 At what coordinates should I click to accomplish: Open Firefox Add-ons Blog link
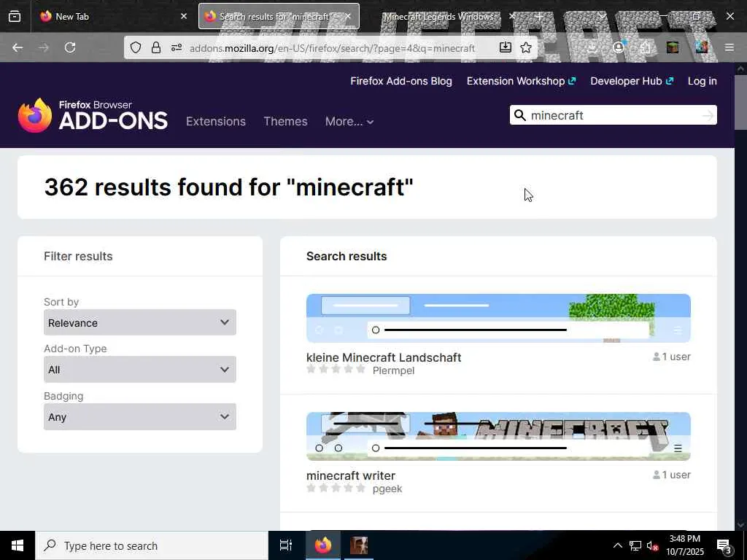(x=401, y=81)
